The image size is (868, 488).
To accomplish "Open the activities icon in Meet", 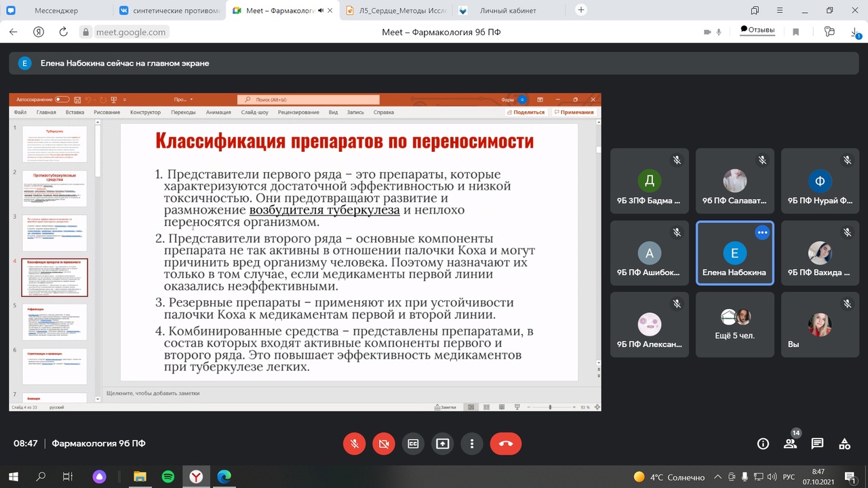I will coord(844,444).
